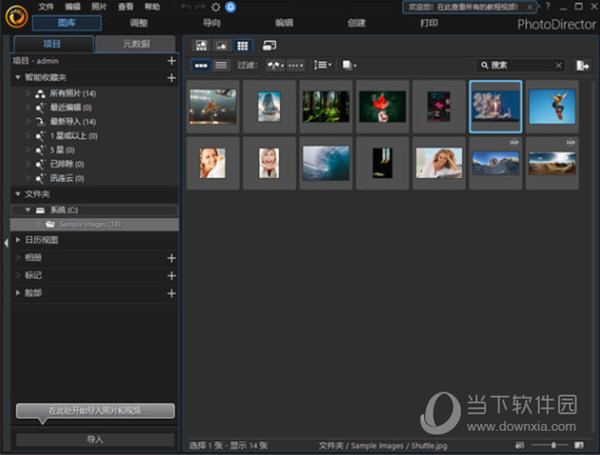Screen dimensions: 600x455
Task: Open the flag filter dropdown
Action: pos(276,65)
